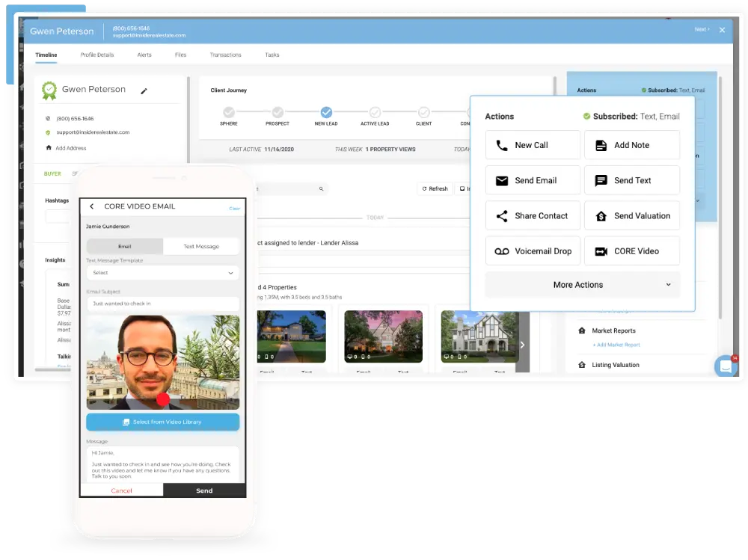
Task: Click the New Call phone icon
Action: [501, 145]
